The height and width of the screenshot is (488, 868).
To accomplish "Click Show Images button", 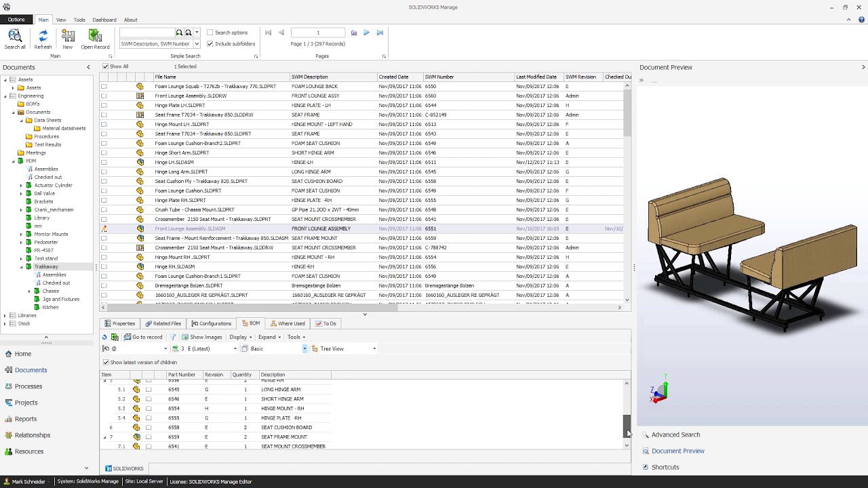I will coord(201,337).
